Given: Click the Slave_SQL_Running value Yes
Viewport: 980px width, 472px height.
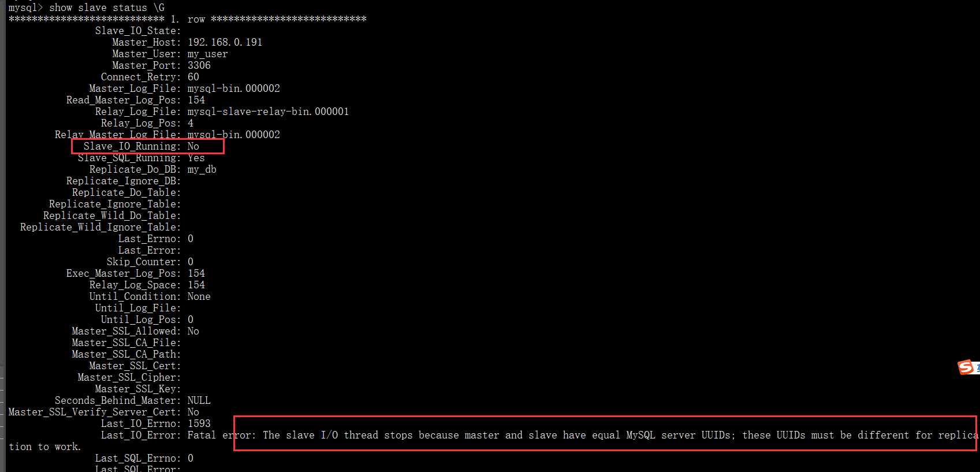Looking at the screenshot, I should click(x=196, y=158).
